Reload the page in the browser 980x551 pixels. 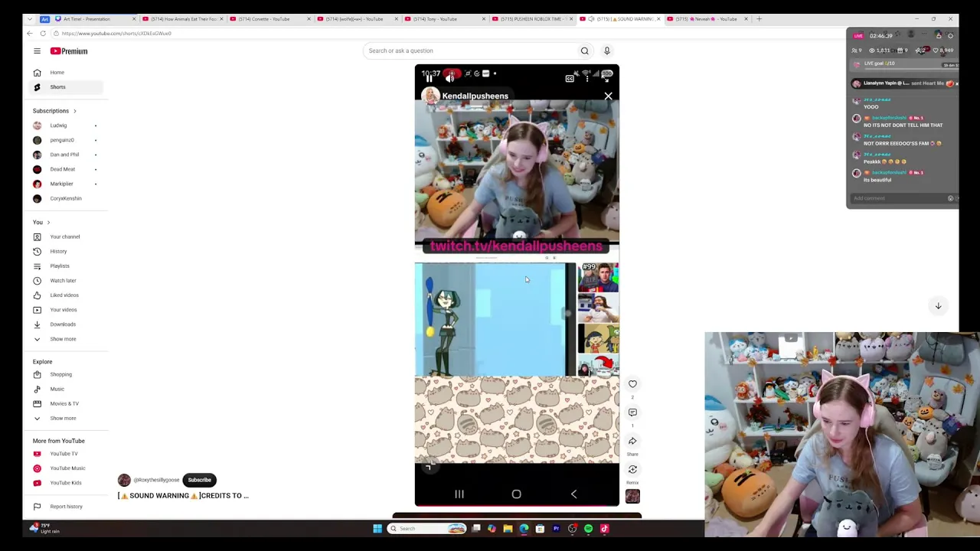click(43, 33)
